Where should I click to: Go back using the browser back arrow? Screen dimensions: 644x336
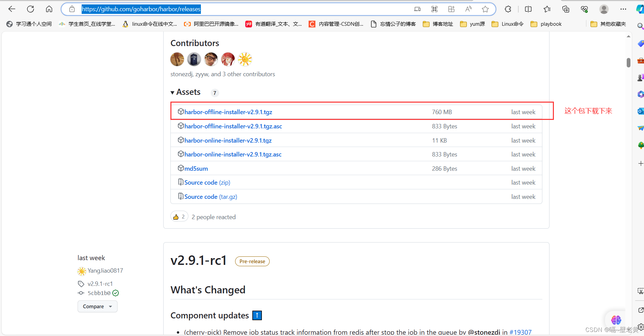point(12,9)
